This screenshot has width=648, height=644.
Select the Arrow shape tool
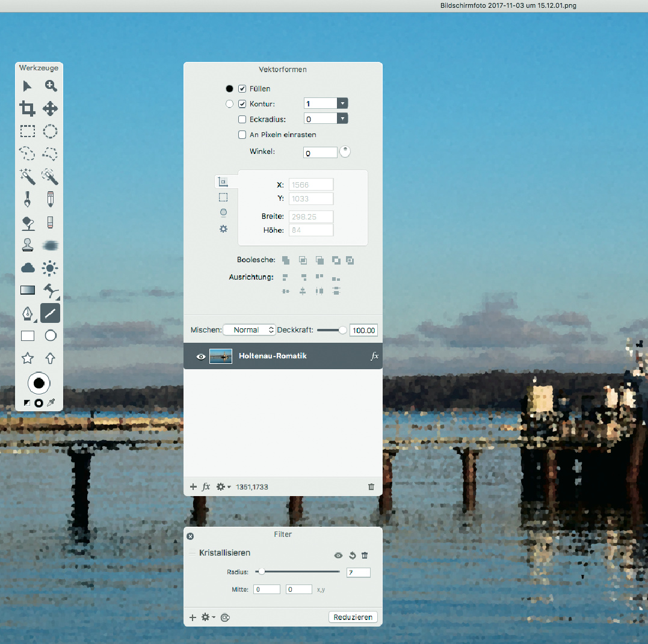50,358
